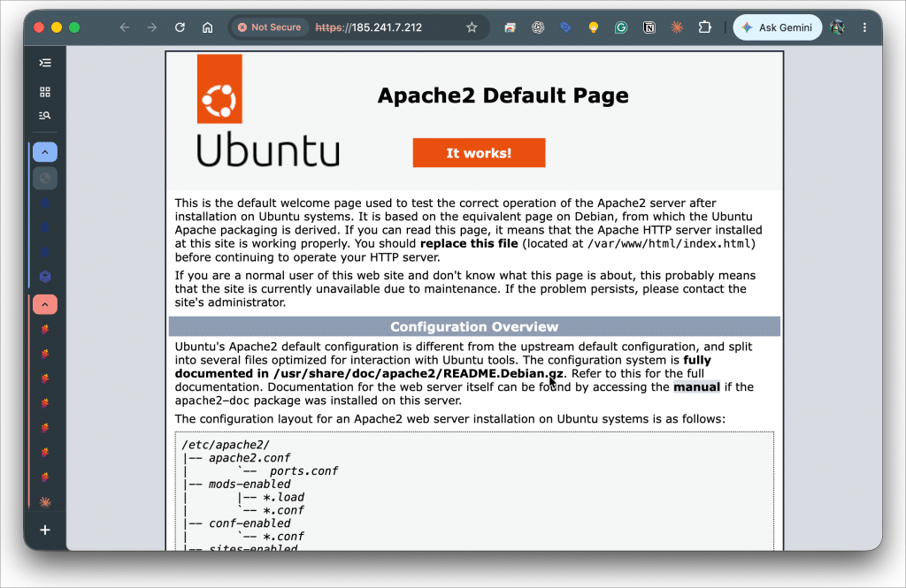Click the Ubuntu wordmark text
906x588 pixels.
[268, 149]
